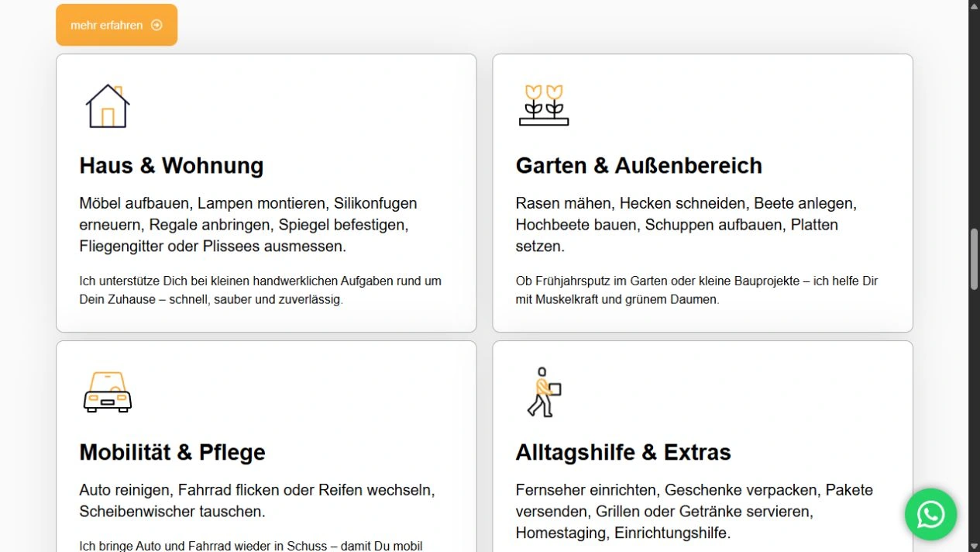Click the paragraph "Fernseher einrichten, Geschenke verpacken"
The image size is (980, 552).
coord(694,512)
